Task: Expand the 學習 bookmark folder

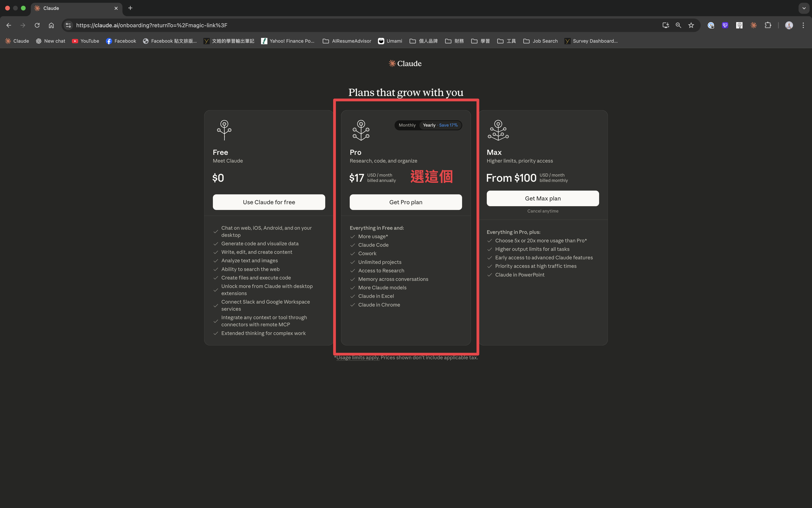Action: point(481,41)
